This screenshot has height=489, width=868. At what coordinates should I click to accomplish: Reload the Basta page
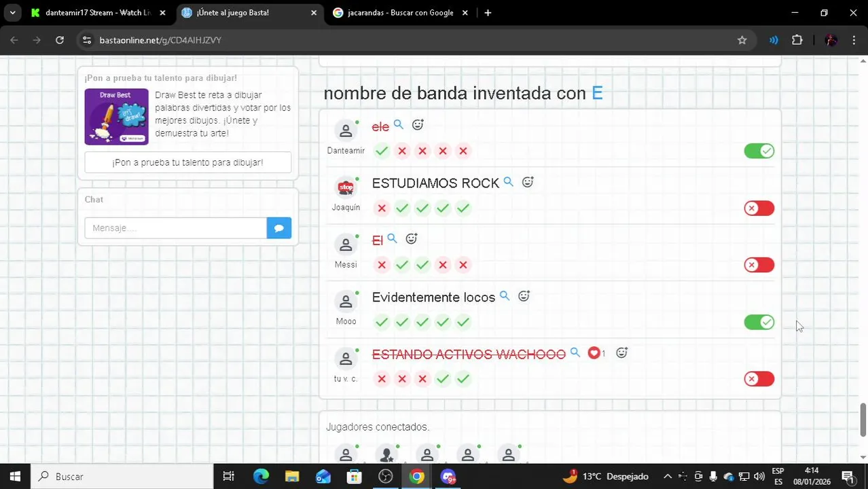click(60, 40)
